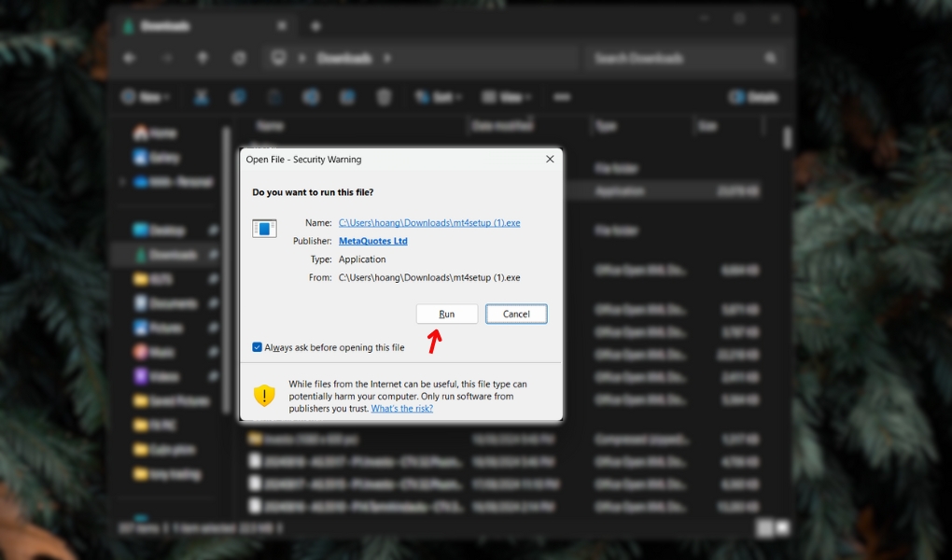Switch to details view icon in the status bar

pyautogui.click(x=764, y=528)
